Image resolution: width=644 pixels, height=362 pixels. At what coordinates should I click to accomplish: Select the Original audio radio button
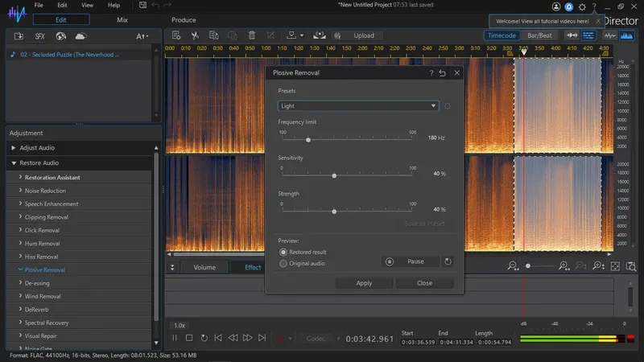(283, 263)
